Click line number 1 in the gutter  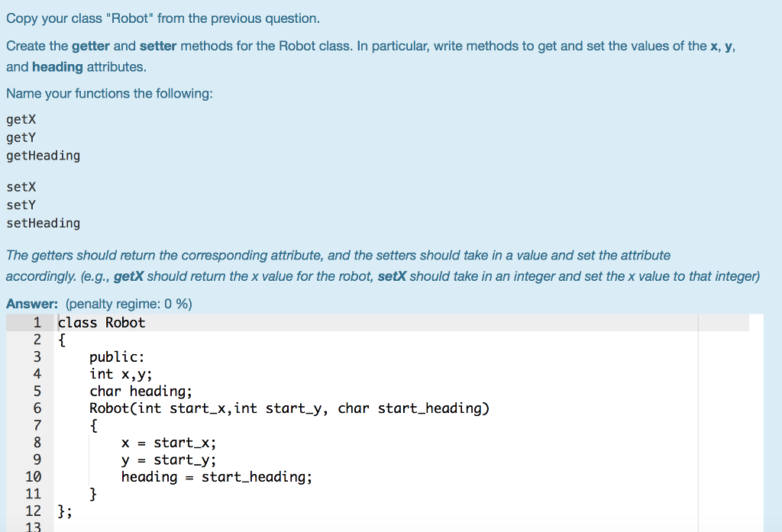pyautogui.click(x=36, y=322)
